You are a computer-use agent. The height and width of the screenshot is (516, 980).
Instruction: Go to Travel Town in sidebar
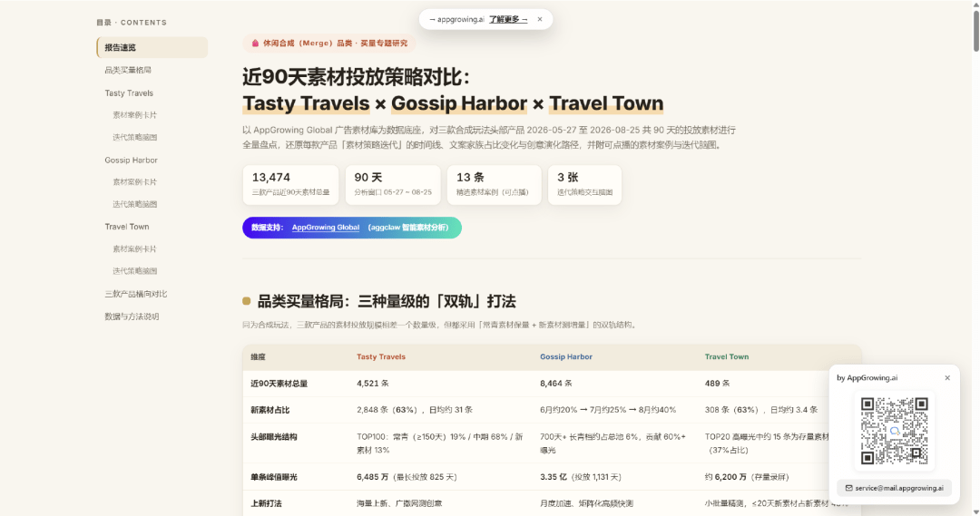pyautogui.click(x=127, y=227)
